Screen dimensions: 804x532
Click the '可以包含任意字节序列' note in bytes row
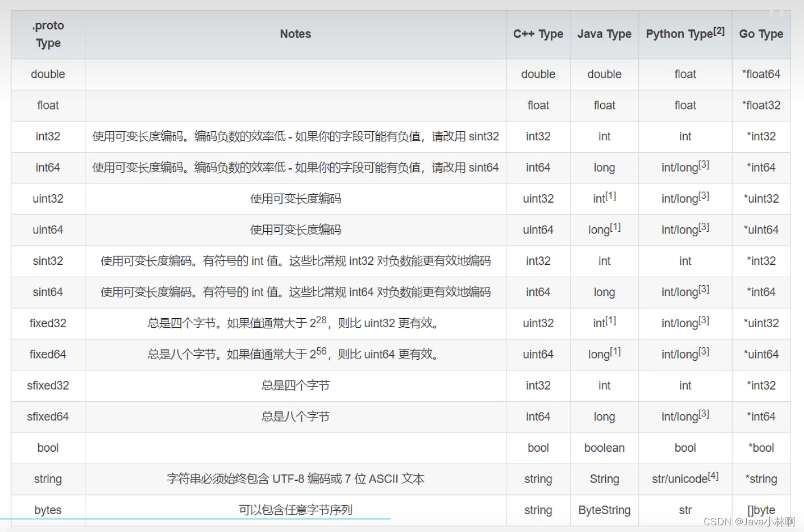(295, 510)
